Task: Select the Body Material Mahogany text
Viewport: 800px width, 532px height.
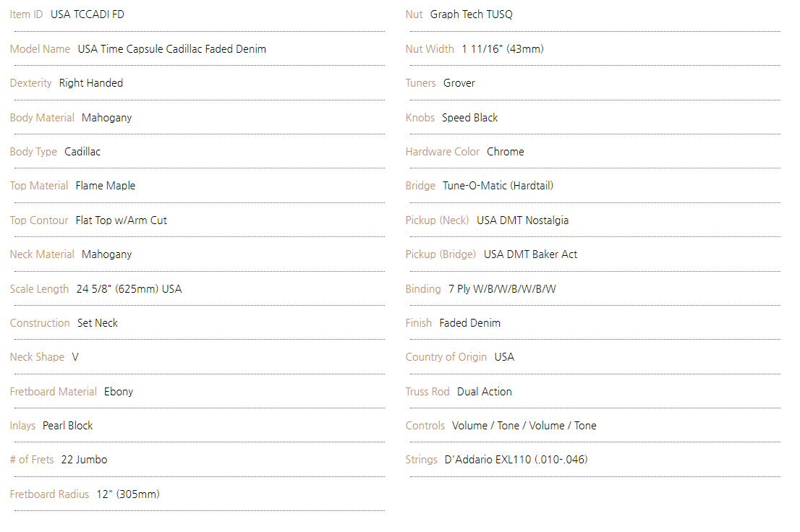Action: [x=106, y=118]
